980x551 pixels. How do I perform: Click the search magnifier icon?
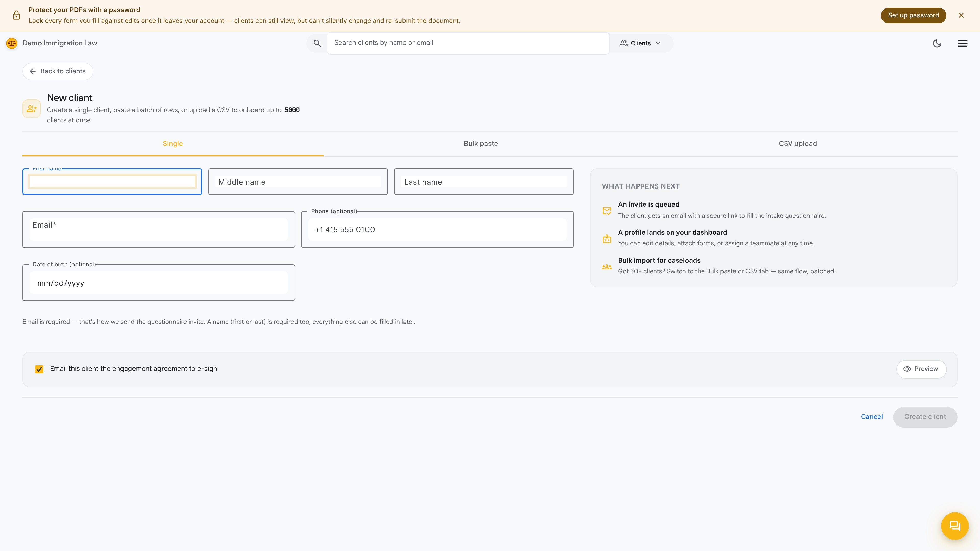pyautogui.click(x=317, y=43)
